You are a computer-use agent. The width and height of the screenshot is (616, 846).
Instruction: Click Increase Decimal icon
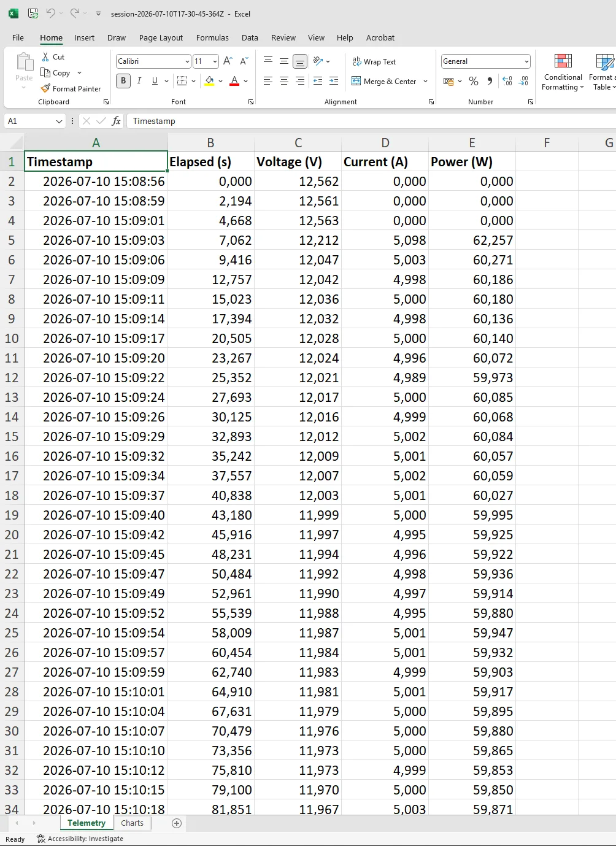(507, 81)
